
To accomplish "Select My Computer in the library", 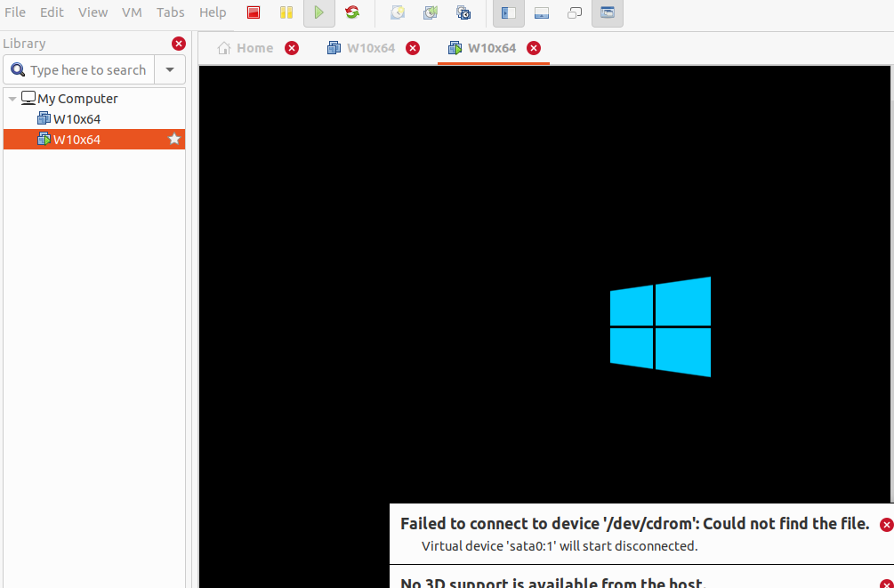I will coord(77,99).
